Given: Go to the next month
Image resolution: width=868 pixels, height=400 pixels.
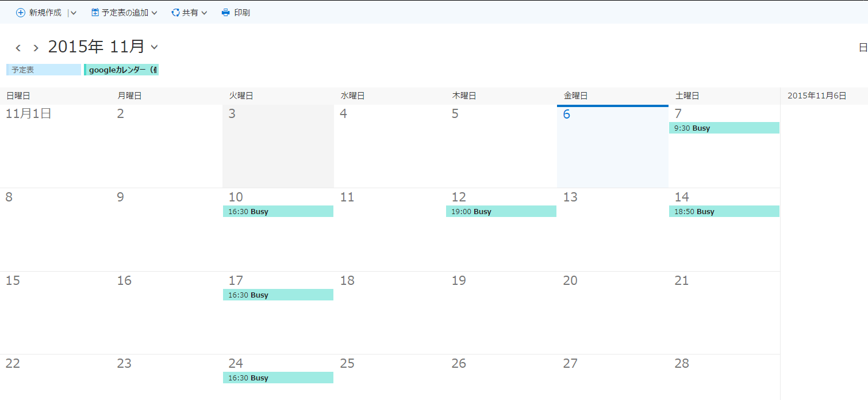Looking at the screenshot, I should coord(36,48).
